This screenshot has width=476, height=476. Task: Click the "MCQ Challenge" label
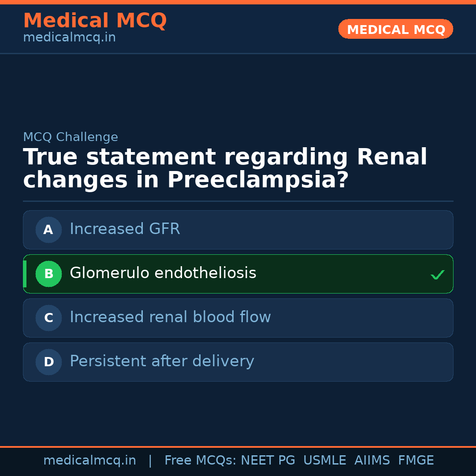71,137
